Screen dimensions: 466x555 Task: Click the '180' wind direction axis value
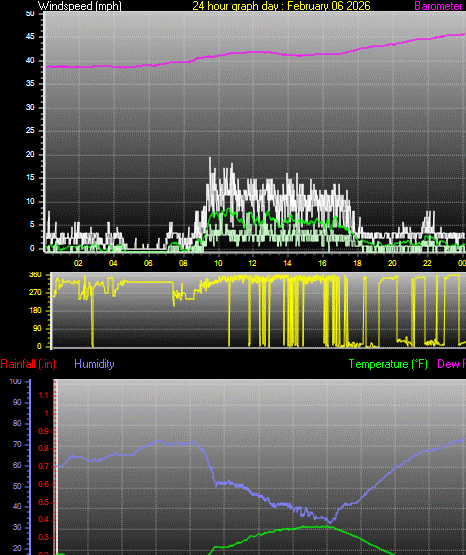35,310
